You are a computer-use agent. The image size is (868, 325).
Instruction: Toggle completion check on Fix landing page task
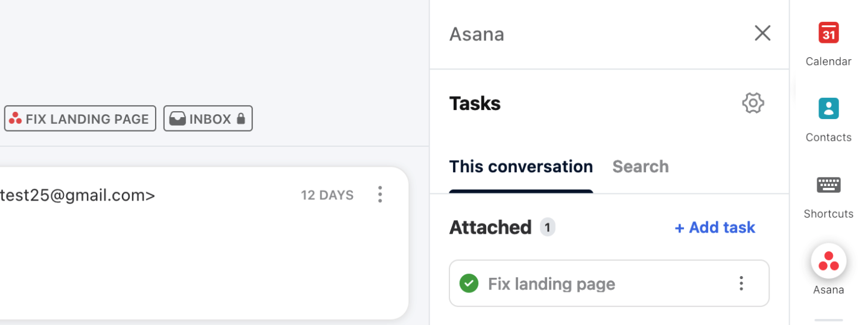pyautogui.click(x=469, y=283)
